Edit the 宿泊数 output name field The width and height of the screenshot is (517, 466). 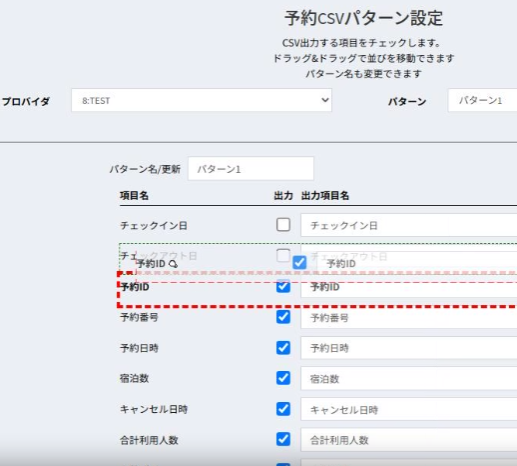coord(409,379)
